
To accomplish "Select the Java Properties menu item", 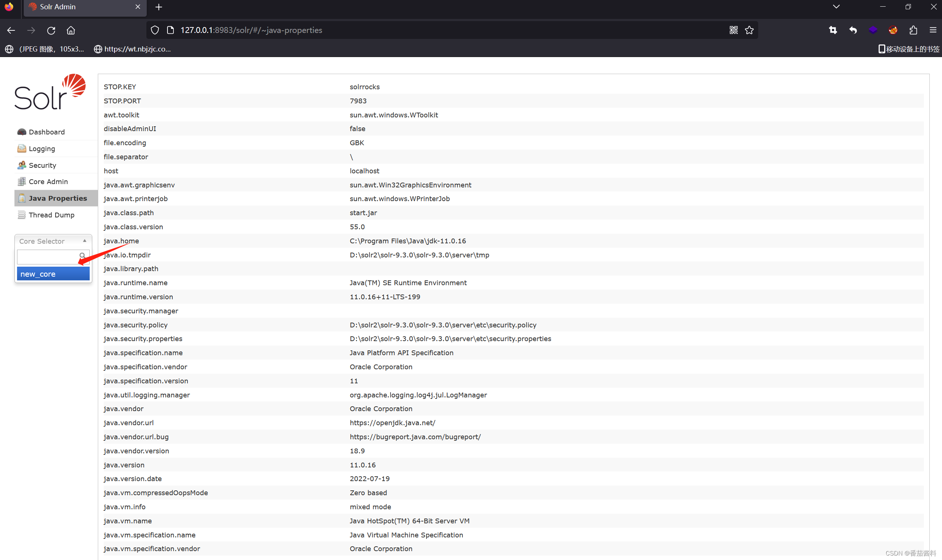I will (x=57, y=199).
